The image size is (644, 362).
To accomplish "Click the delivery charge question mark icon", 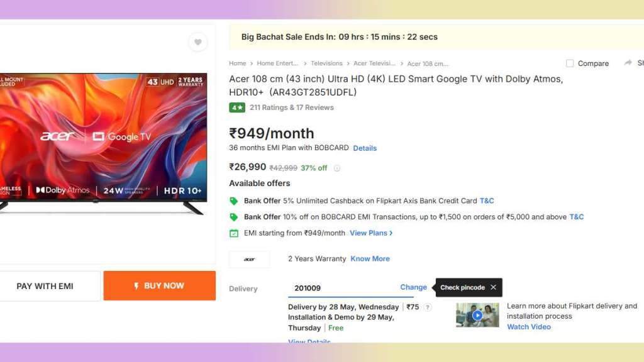I will (x=428, y=307).
